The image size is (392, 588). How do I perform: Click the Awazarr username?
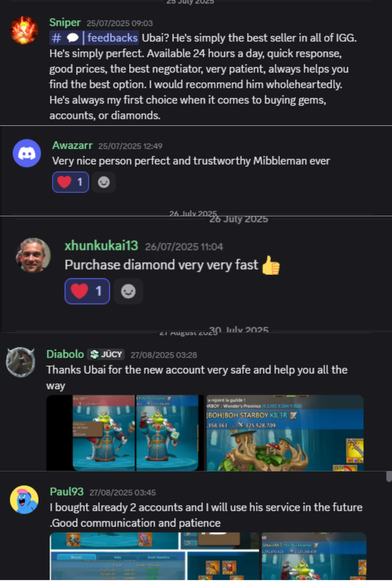(x=72, y=146)
